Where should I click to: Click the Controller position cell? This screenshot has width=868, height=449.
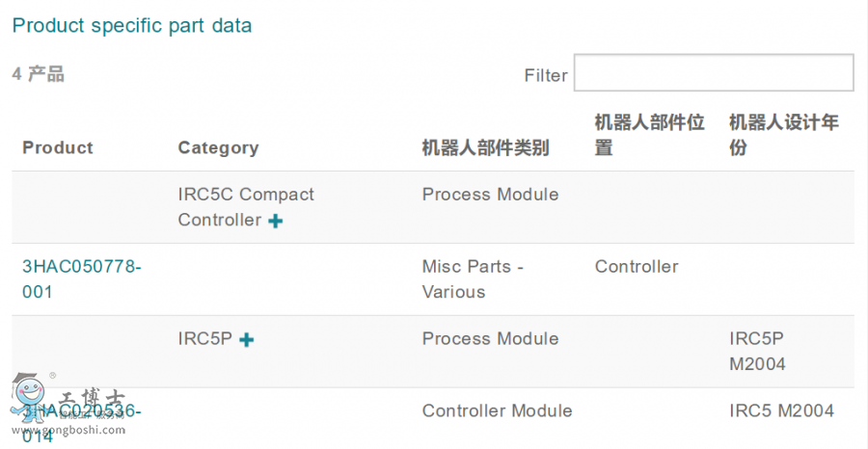(637, 267)
